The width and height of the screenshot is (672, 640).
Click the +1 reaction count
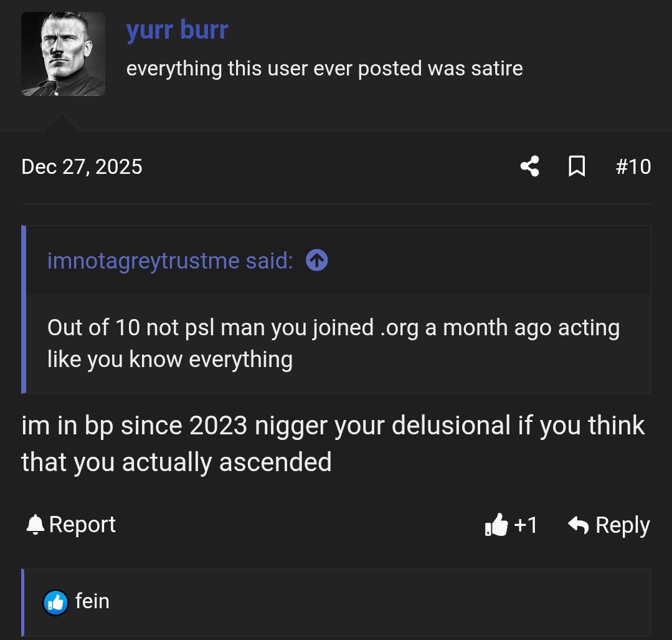(526, 525)
